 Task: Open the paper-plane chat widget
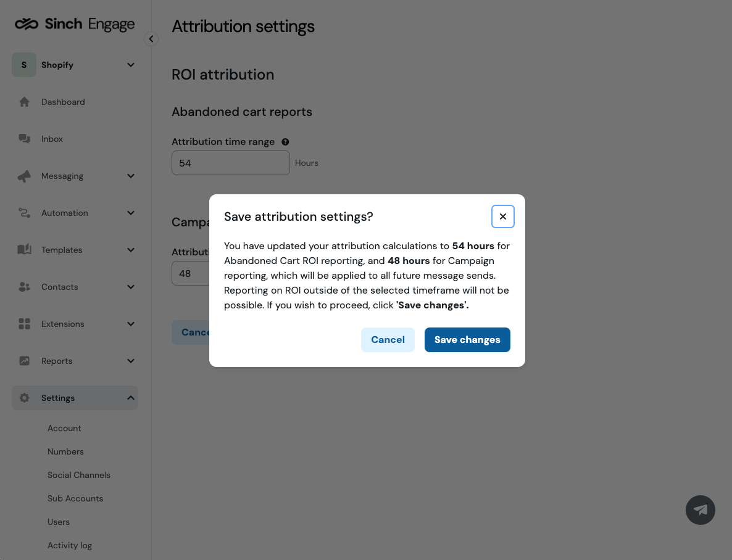(x=701, y=510)
